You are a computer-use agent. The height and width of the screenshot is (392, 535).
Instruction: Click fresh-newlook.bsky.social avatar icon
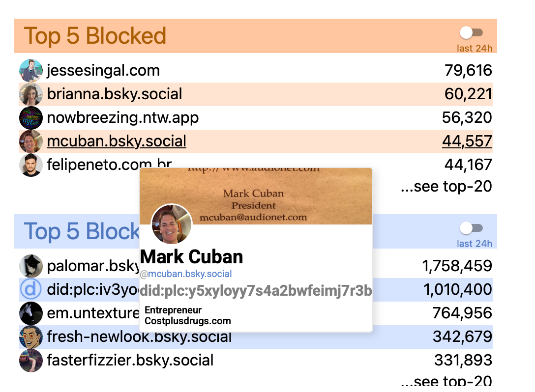click(x=31, y=337)
